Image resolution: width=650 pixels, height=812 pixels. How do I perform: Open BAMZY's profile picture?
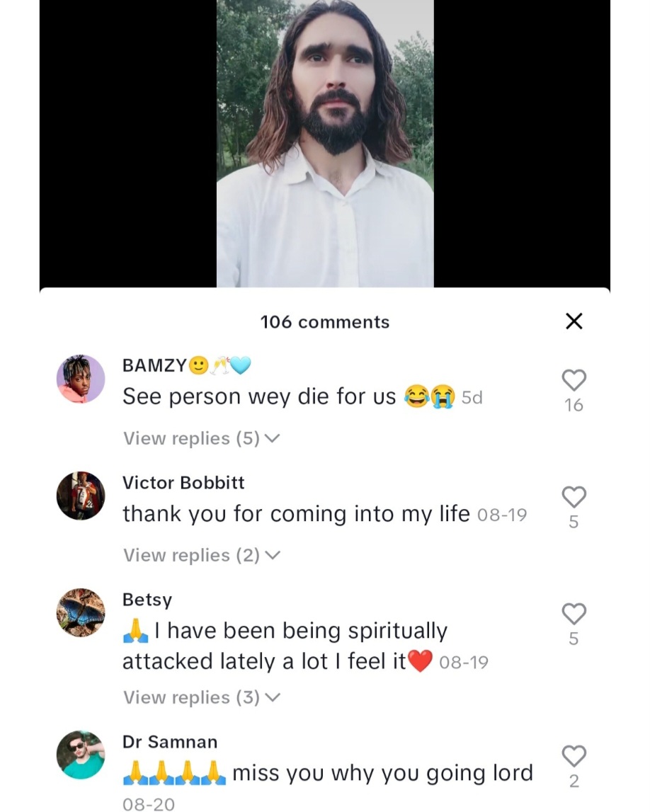tap(81, 379)
